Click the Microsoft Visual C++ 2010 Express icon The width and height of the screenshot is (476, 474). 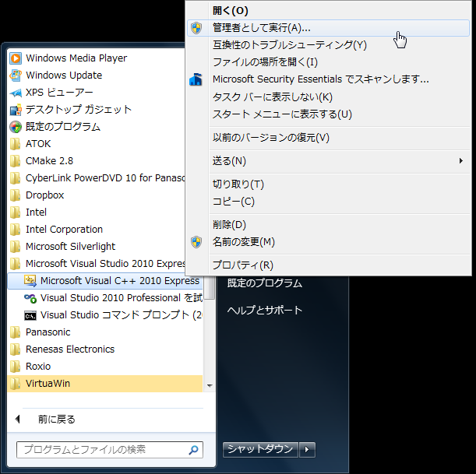tap(30, 281)
